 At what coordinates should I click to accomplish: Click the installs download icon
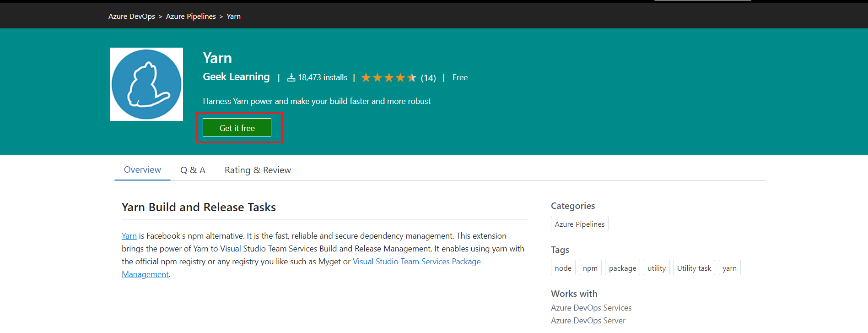[291, 77]
